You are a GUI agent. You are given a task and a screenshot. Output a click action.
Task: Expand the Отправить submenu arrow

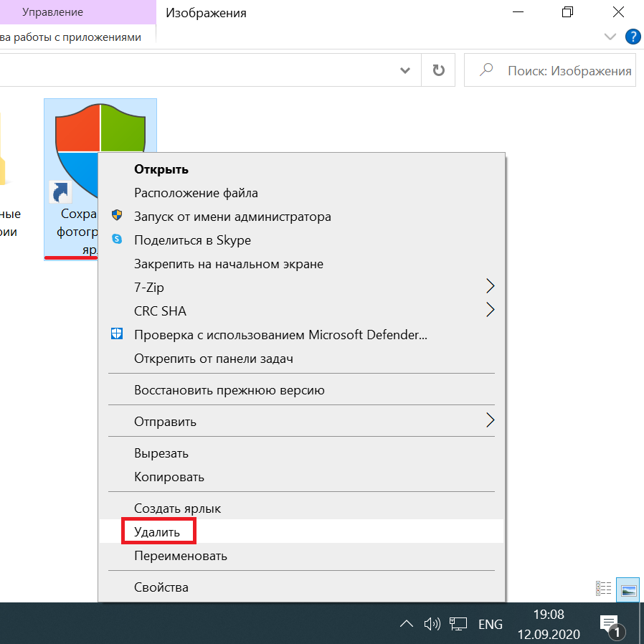[x=490, y=420]
